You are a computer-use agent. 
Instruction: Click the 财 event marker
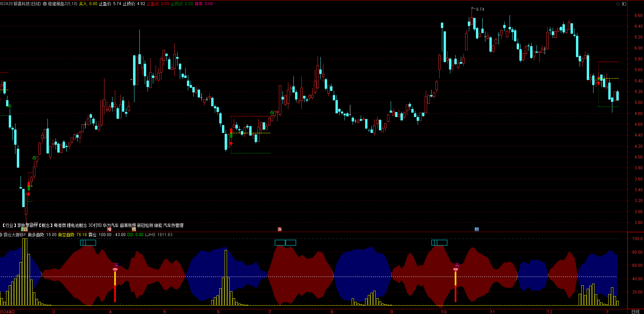point(477,229)
